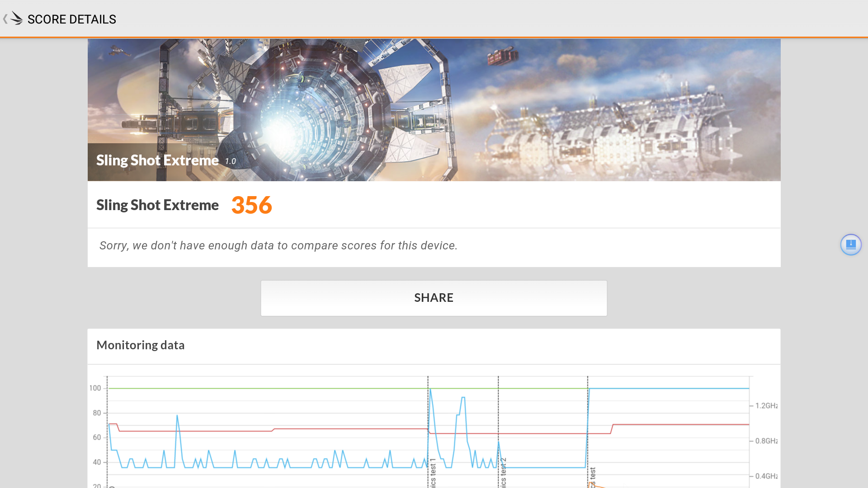868x488 pixels.
Task: Click the 1.2GHz right axis label
Action: 766,406
